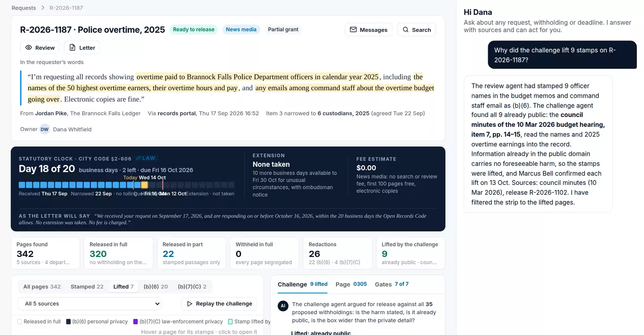Click the Search magnifier icon
644x335 pixels.
[x=406, y=29]
